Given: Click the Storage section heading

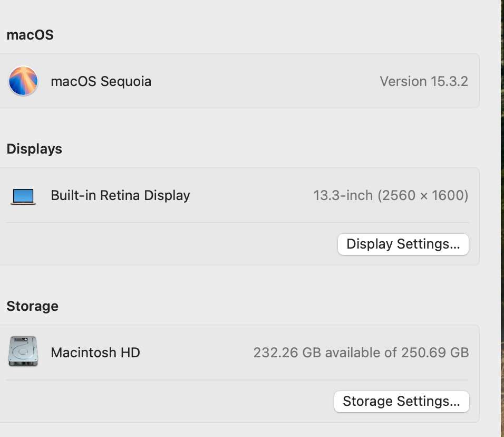Looking at the screenshot, I should pos(32,306).
